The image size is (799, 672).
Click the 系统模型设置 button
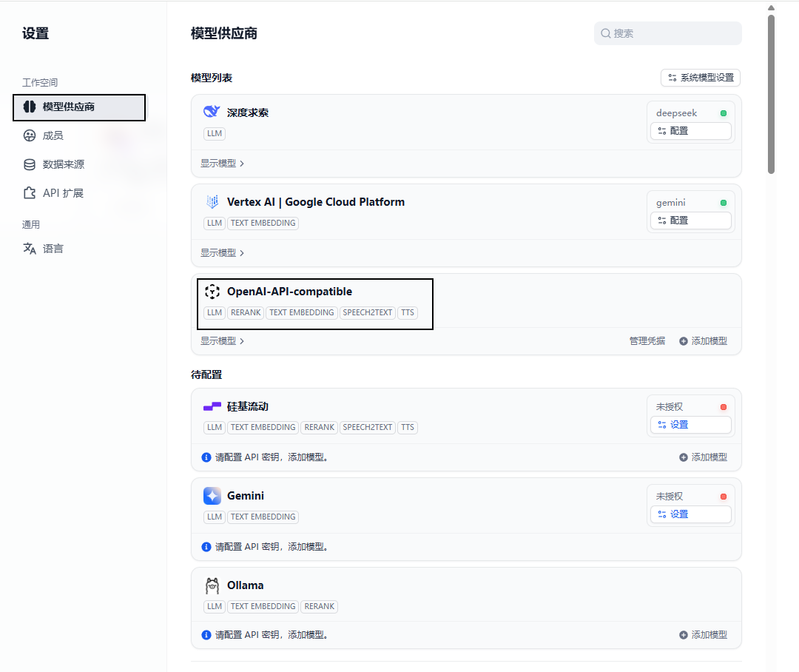coord(700,78)
